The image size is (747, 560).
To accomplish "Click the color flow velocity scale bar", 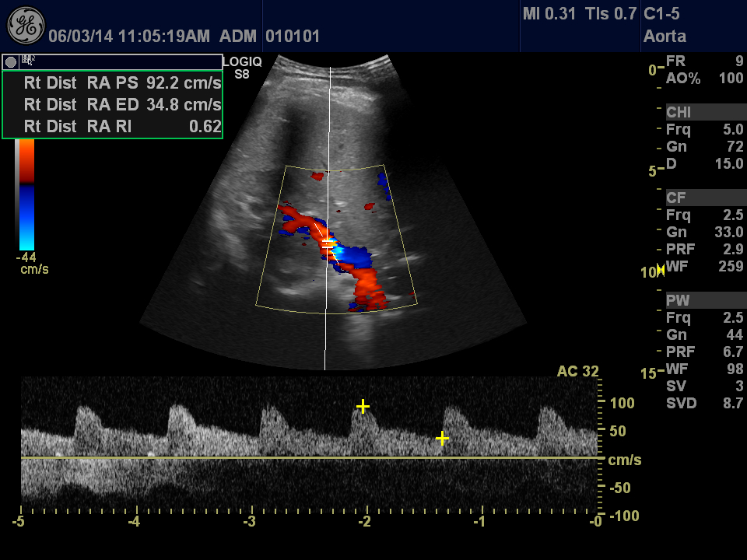I will coord(26,194).
